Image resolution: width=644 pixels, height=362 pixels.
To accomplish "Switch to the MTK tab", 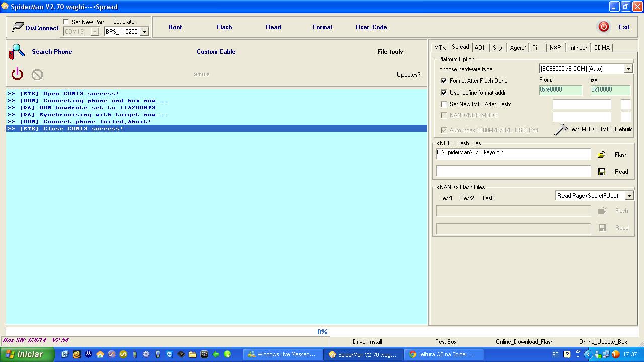I will click(x=440, y=48).
